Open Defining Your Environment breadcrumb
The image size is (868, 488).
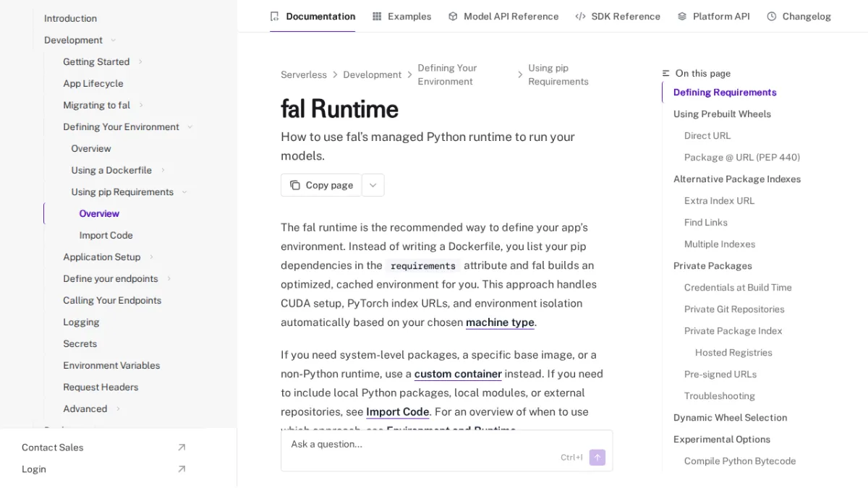(x=447, y=74)
